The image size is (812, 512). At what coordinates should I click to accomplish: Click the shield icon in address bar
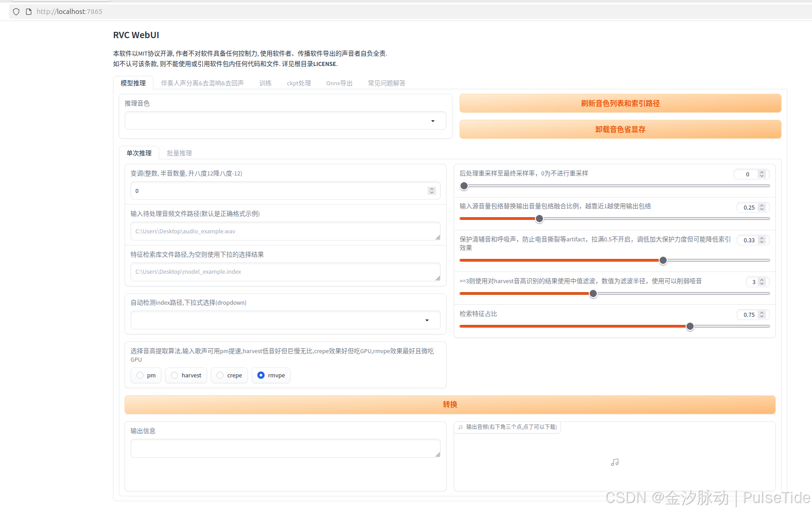pos(16,12)
